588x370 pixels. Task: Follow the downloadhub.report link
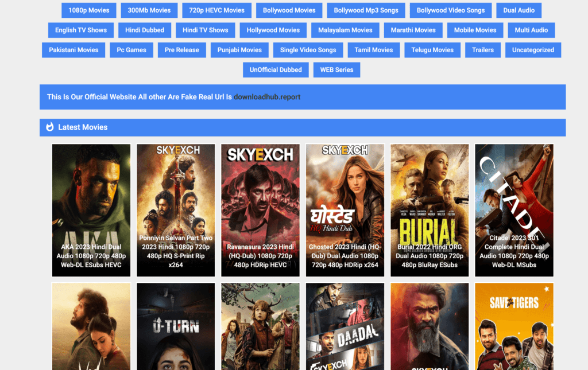tap(267, 97)
